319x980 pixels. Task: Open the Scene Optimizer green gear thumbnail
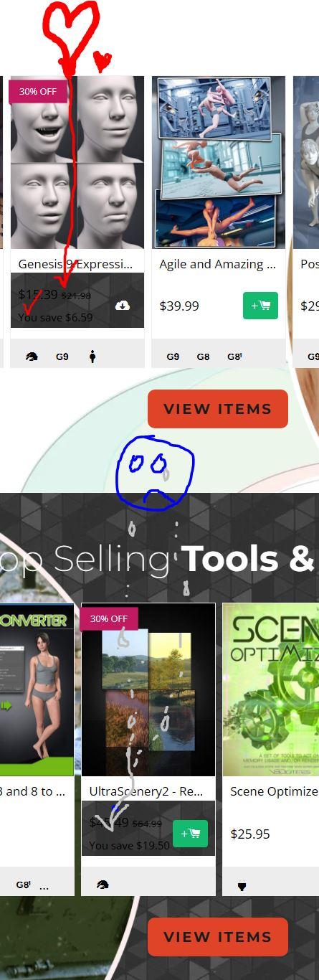pyautogui.click(x=271, y=690)
